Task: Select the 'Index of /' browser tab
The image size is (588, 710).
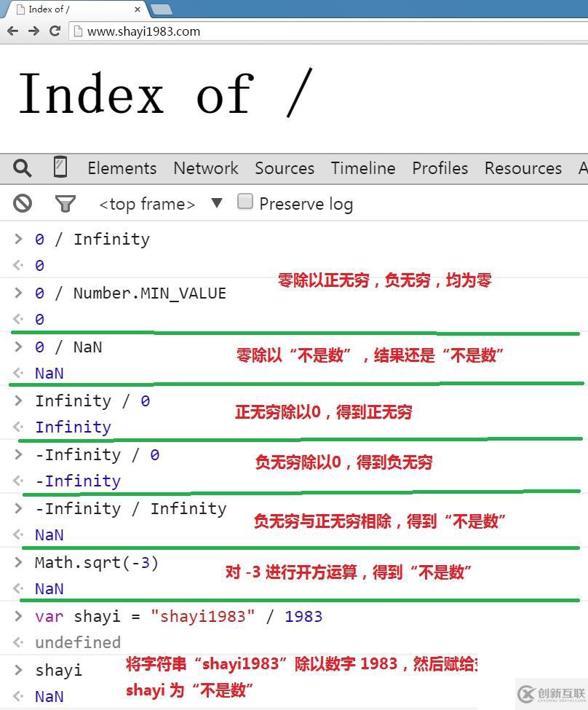Action: coord(77,9)
